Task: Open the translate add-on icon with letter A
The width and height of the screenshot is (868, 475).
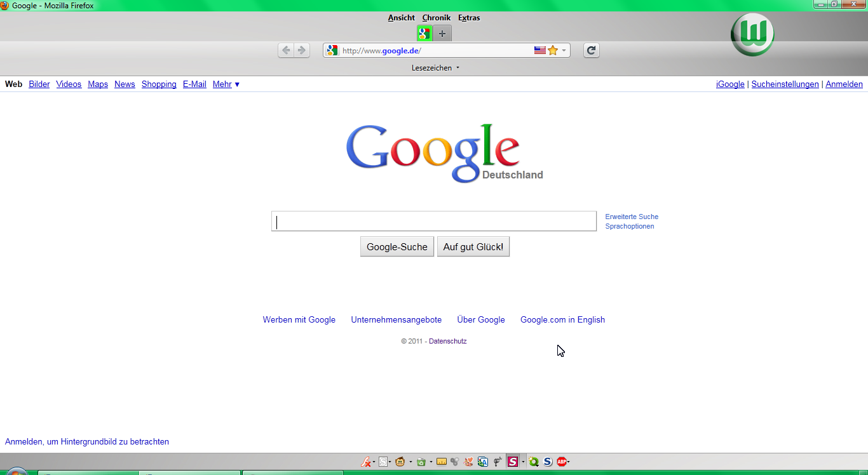Action: pos(483,462)
